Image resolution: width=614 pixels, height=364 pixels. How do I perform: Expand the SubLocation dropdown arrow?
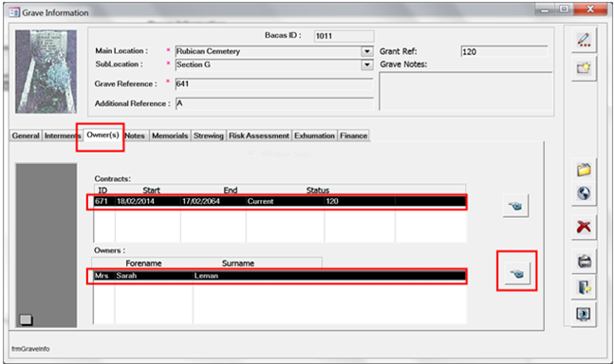[367, 64]
